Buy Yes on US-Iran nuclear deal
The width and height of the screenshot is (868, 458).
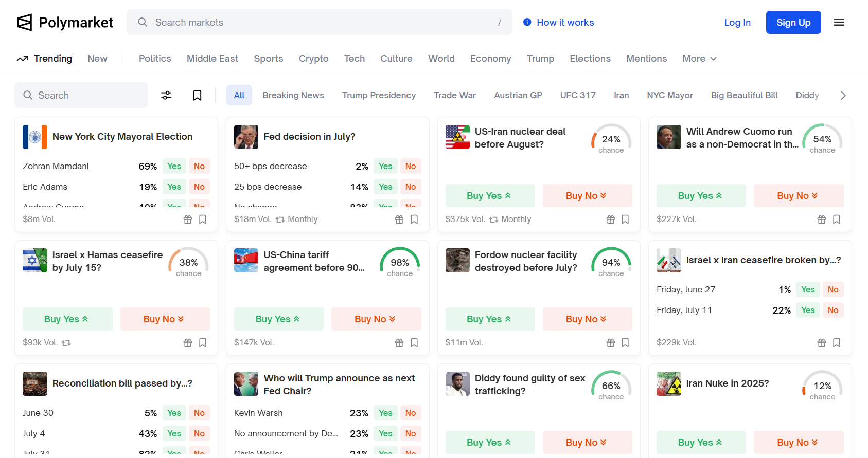point(490,195)
